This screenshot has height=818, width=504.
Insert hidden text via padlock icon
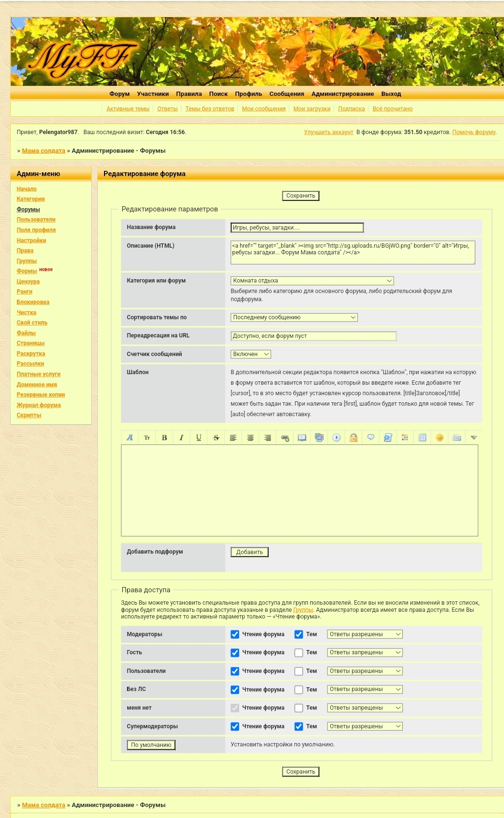354,438
